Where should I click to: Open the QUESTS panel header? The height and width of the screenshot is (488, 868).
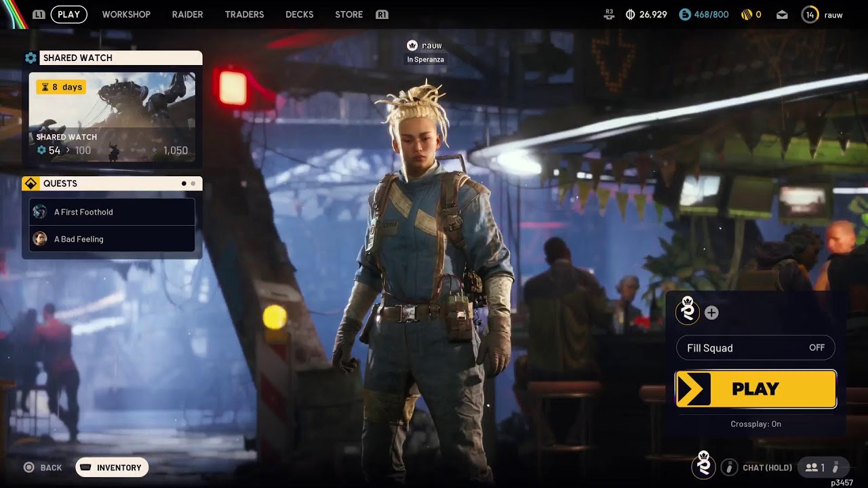[121, 184]
